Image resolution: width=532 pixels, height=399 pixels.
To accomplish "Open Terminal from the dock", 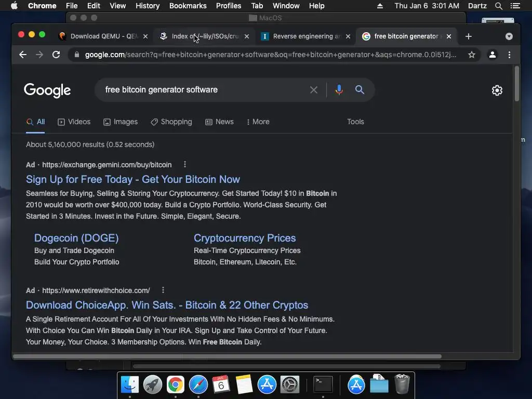I will tap(323, 384).
